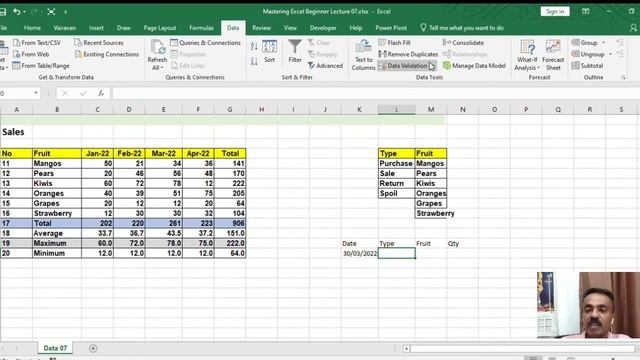Switch to the Insert tab
This screenshot has width=640, height=360.
pyautogui.click(x=96, y=28)
